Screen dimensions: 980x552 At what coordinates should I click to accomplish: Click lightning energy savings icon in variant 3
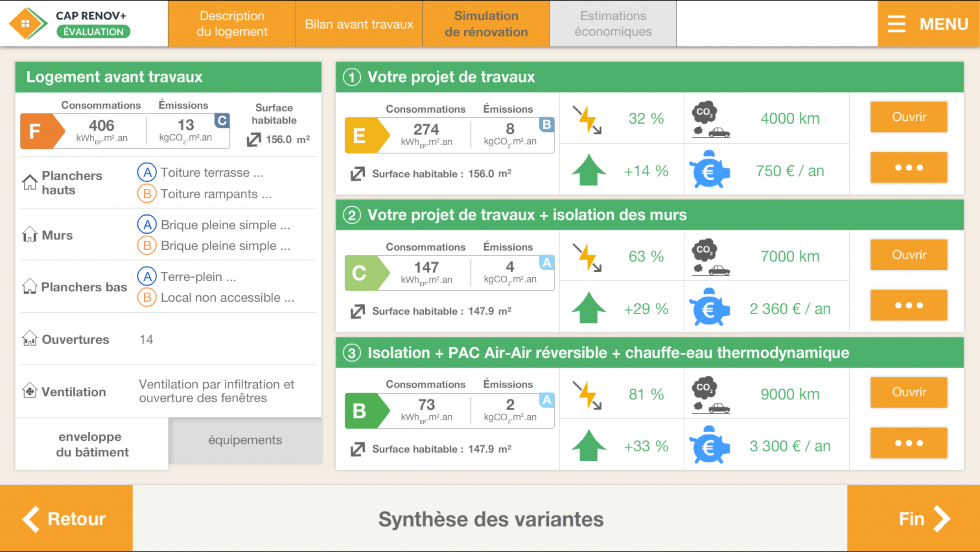(x=588, y=395)
